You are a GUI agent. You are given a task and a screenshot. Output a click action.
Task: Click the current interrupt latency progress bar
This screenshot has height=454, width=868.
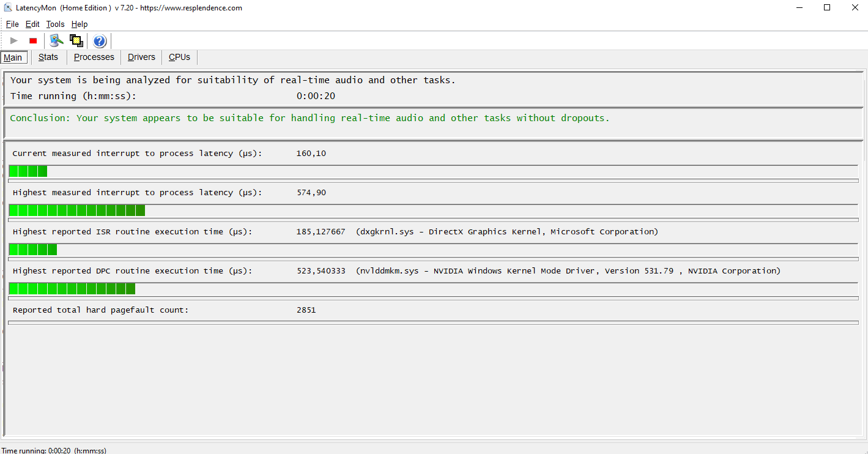click(x=433, y=171)
